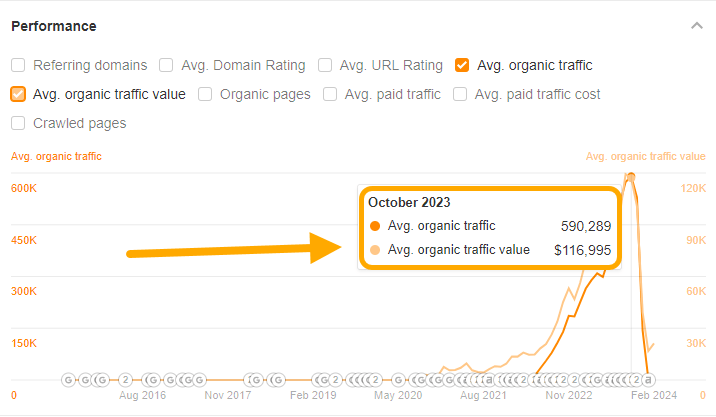Click the G marker above May 2020
716x417 pixels.
pos(398,380)
